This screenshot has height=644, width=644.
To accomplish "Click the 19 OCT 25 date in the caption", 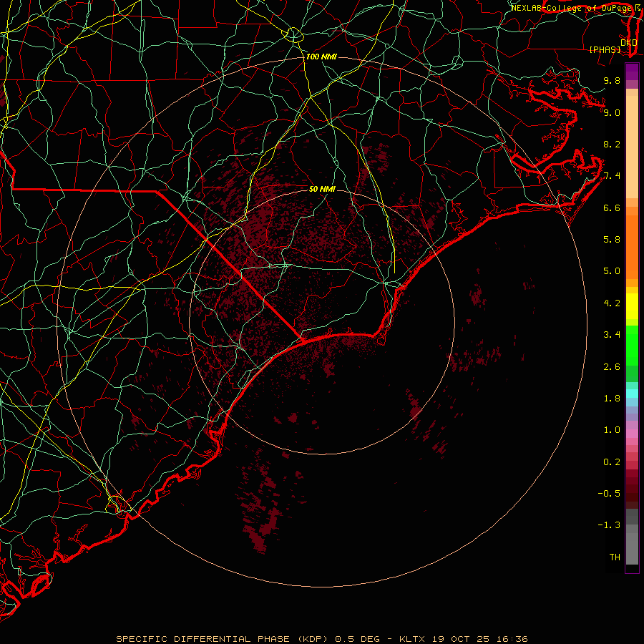I will pyautogui.click(x=459, y=639).
